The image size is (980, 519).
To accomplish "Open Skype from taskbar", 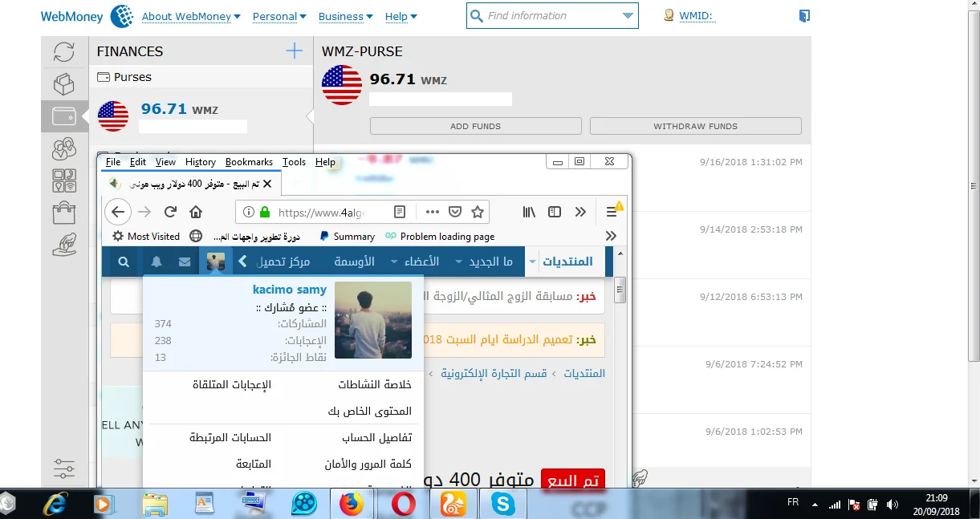I will tap(503, 504).
